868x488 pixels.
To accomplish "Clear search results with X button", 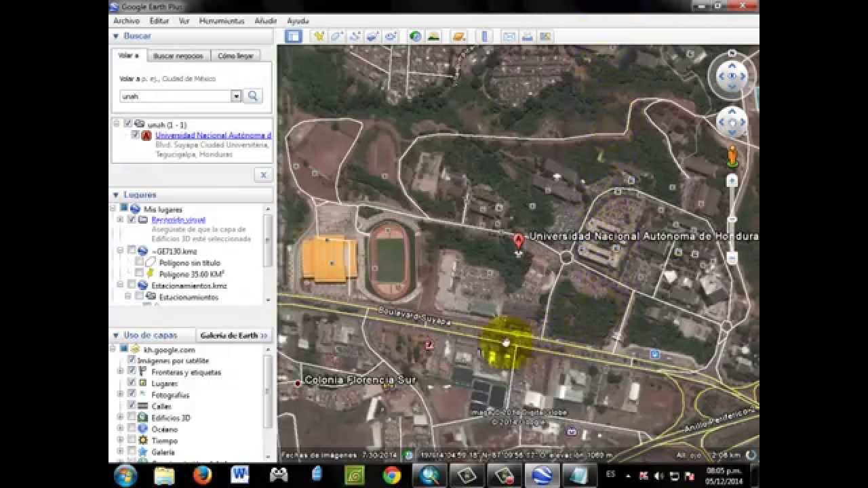I will [263, 175].
